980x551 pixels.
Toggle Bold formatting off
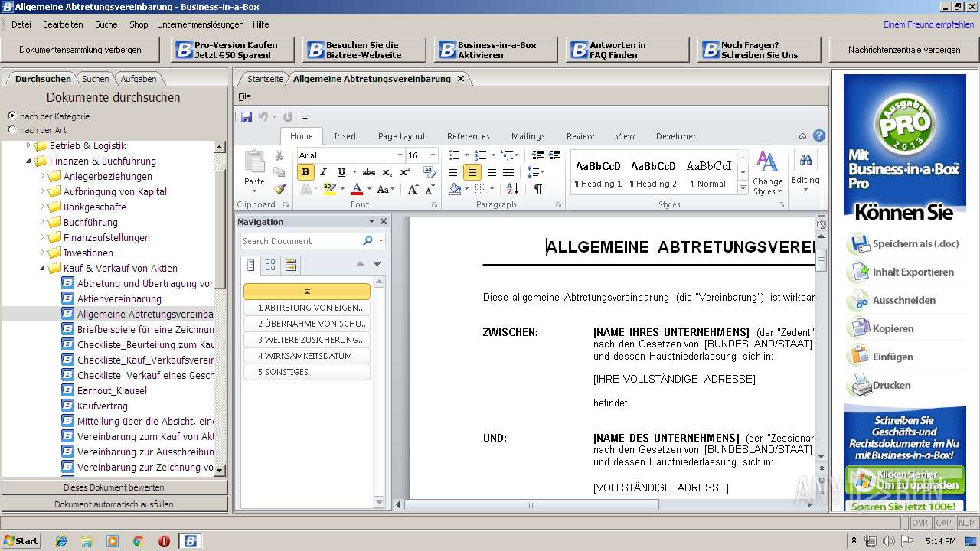click(305, 172)
